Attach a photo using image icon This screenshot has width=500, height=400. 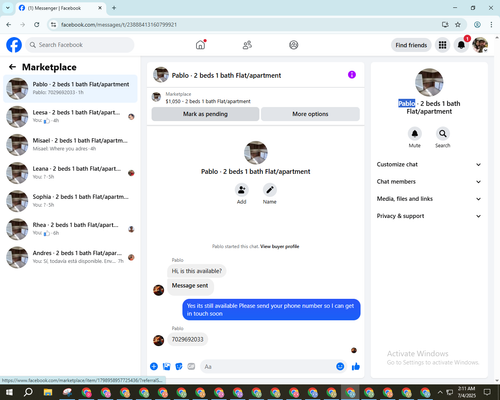166,367
